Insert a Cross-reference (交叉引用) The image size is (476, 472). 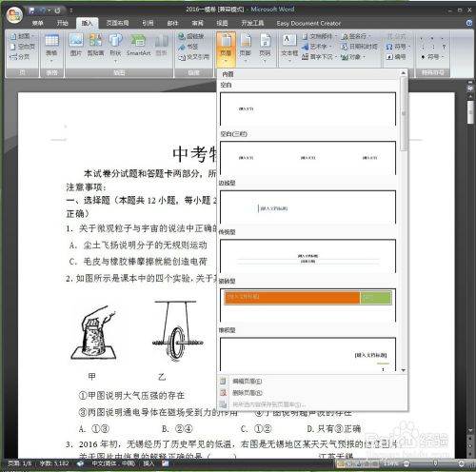193,57
